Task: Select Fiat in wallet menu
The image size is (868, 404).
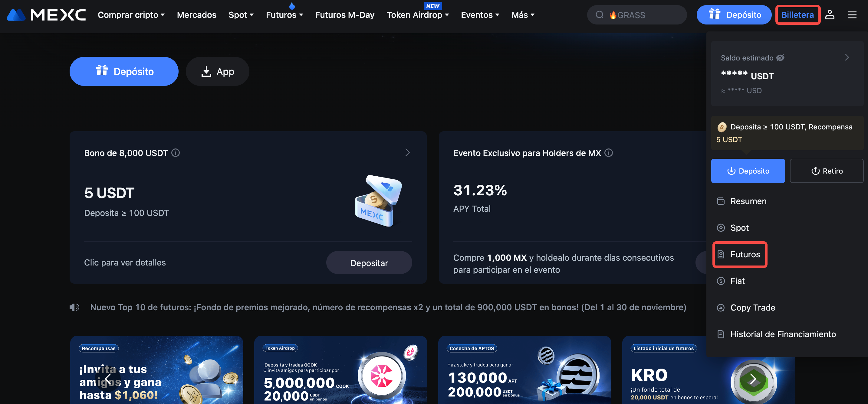Action: pos(787,281)
